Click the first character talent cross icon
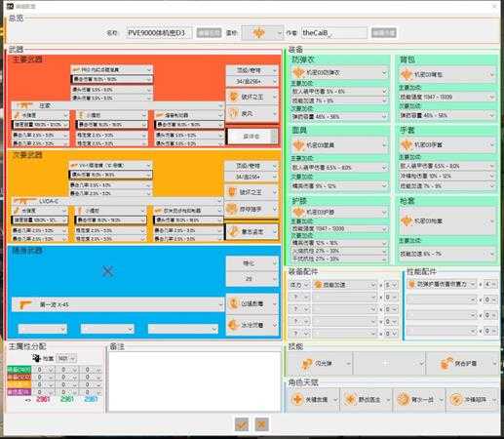This screenshot has height=439, width=504. tap(296, 399)
